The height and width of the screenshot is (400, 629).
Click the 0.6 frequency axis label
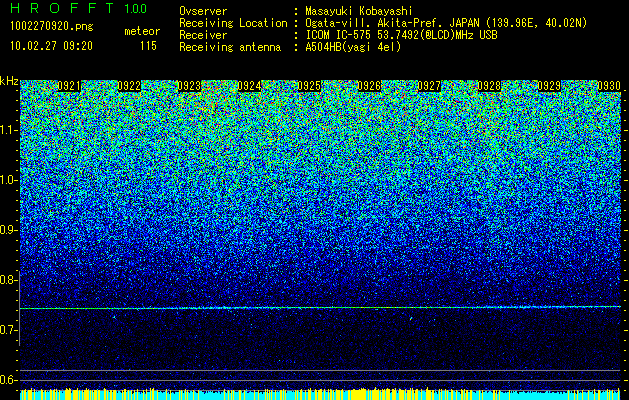[x=8, y=380]
